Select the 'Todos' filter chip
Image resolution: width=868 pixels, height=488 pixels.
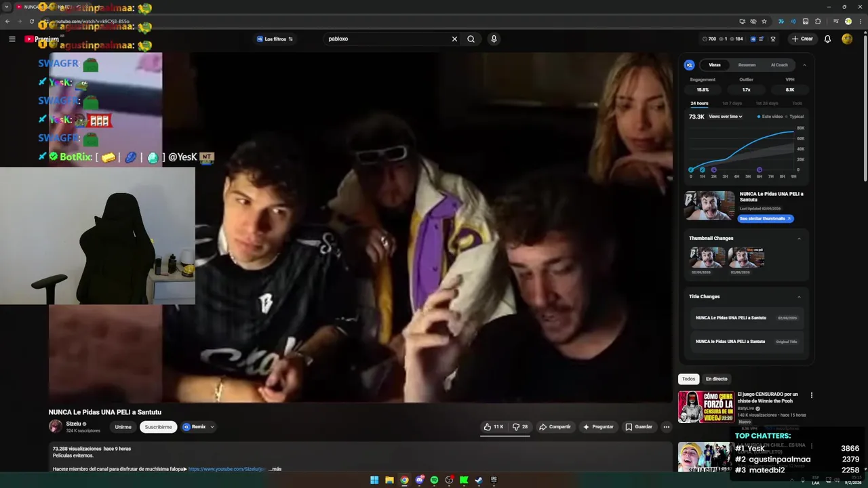[x=688, y=379]
